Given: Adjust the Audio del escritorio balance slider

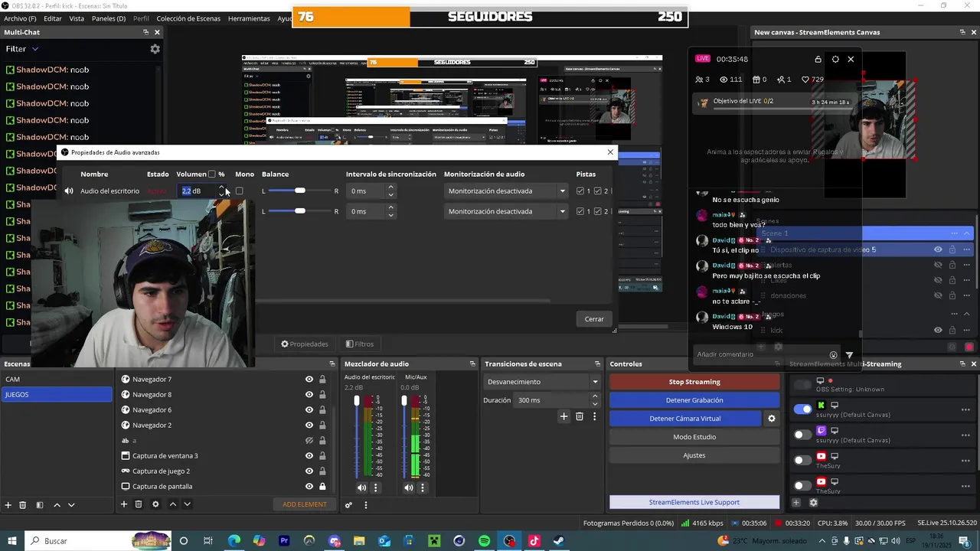Looking at the screenshot, I should pos(300,191).
